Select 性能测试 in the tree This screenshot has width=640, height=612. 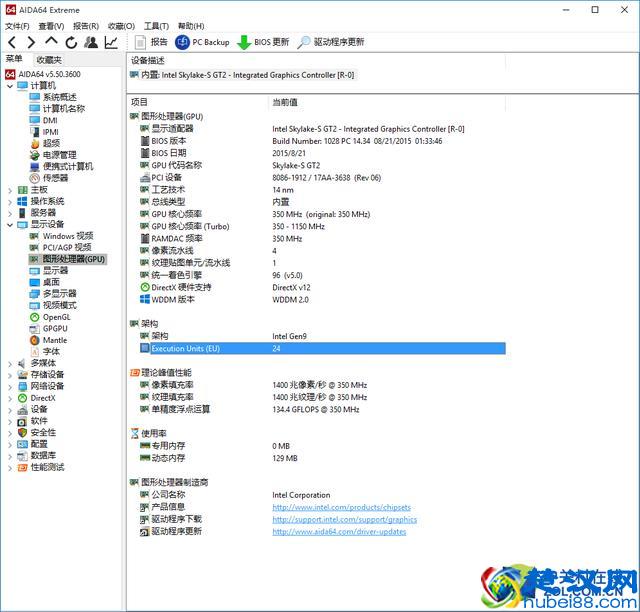coord(41,467)
